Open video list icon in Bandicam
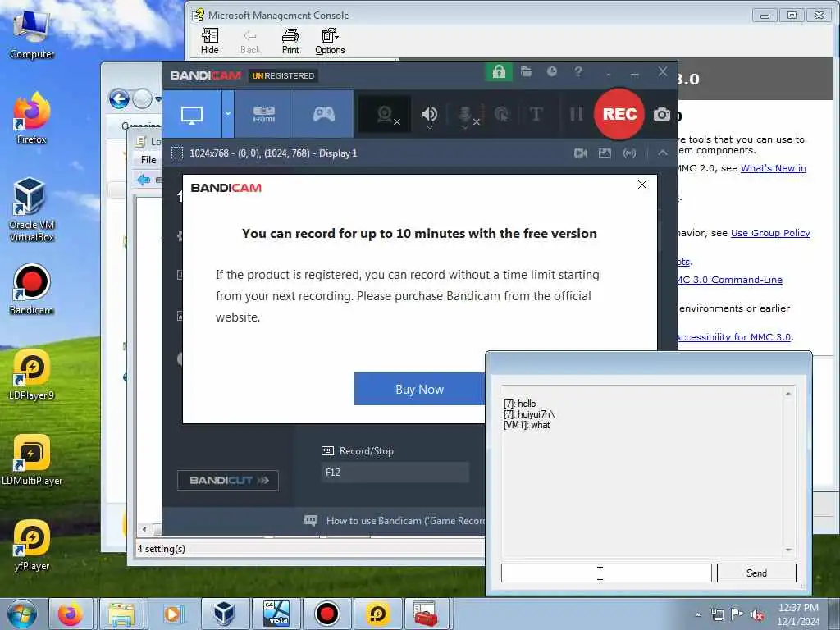 pyautogui.click(x=580, y=153)
